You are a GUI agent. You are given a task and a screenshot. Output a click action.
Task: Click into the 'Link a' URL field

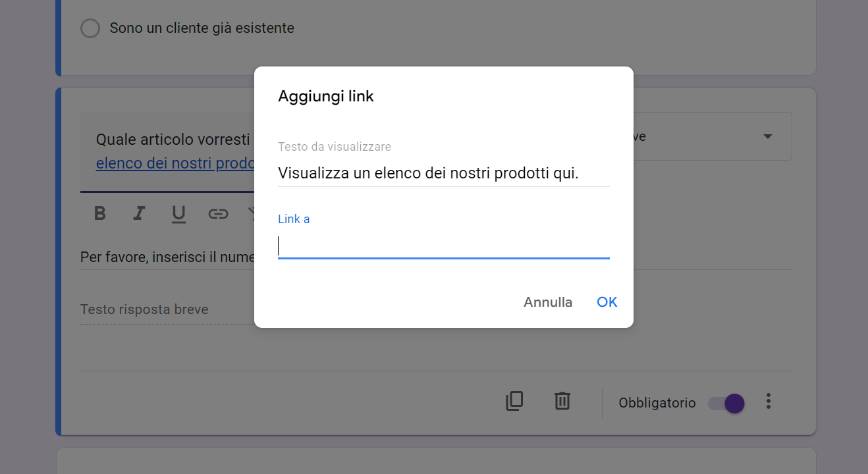click(443, 246)
